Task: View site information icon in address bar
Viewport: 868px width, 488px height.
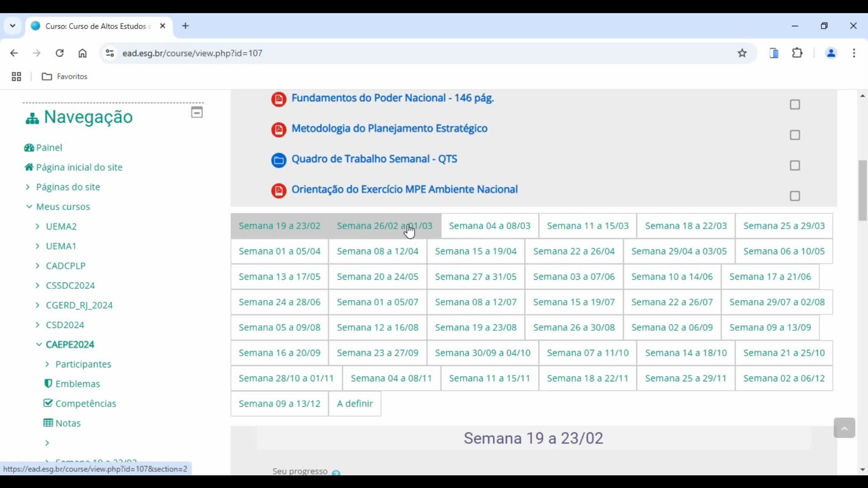Action: click(x=109, y=53)
